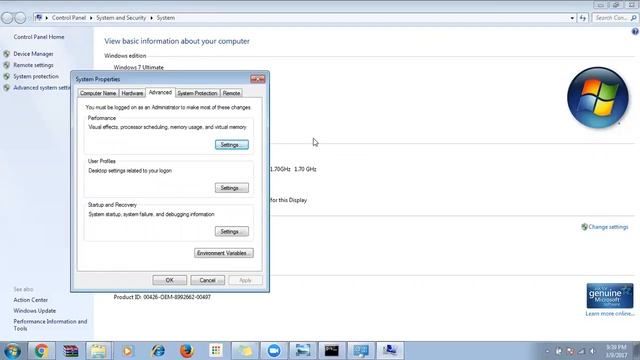
Task: Open Internet Explorer from the taskbar
Action: (x=158, y=351)
